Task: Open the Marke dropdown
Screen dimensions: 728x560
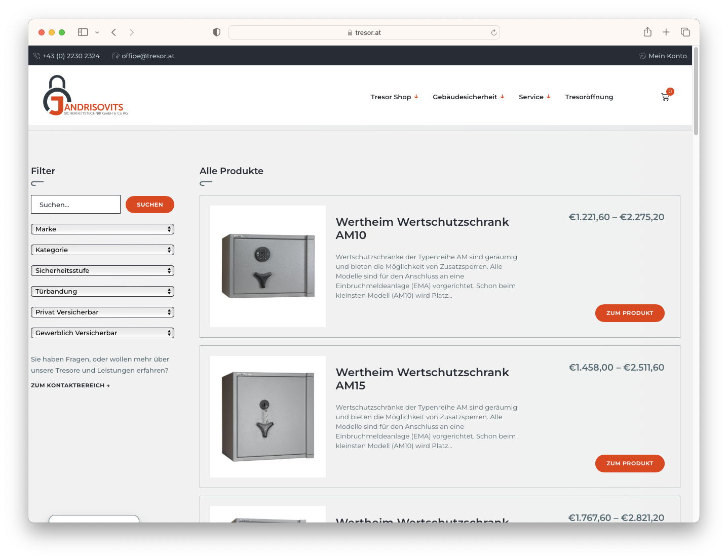Action: 102,229
